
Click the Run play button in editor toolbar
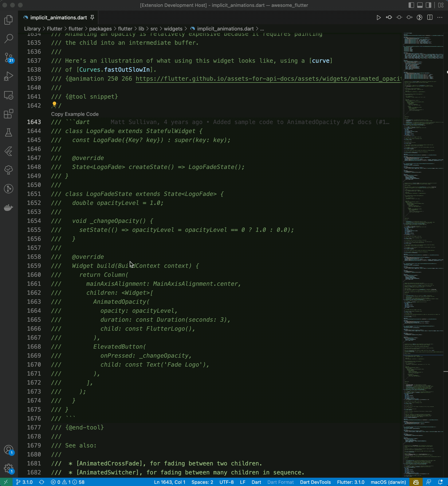(x=378, y=18)
